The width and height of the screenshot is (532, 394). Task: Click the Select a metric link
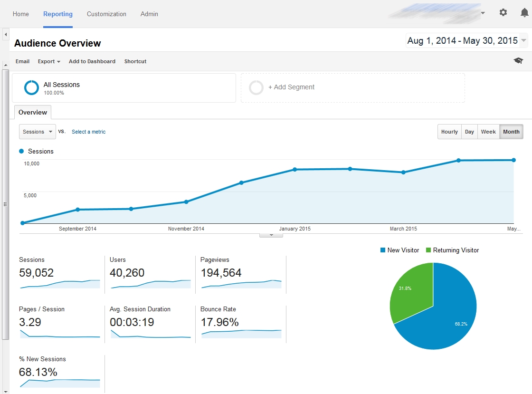click(88, 132)
